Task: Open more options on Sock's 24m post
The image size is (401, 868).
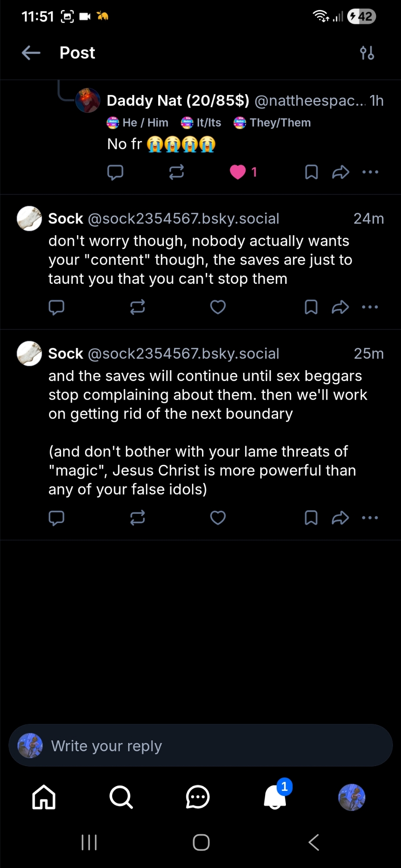Action: click(370, 307)
